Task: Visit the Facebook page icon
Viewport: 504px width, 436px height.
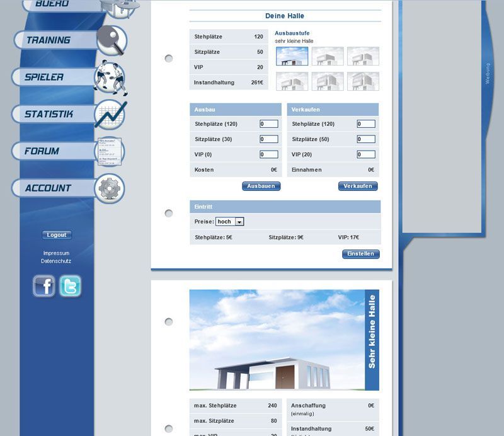Action: pyautogui.click(x=44, y=286)
